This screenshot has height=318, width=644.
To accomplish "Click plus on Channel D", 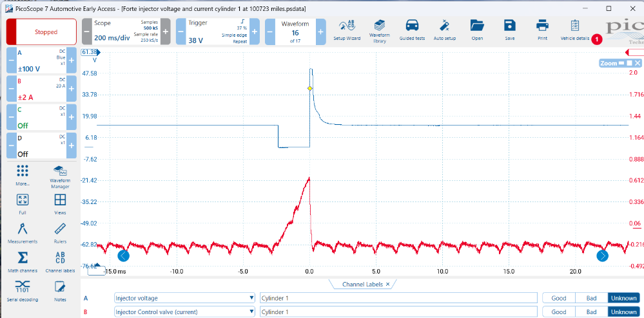I will tap(71, 146).
